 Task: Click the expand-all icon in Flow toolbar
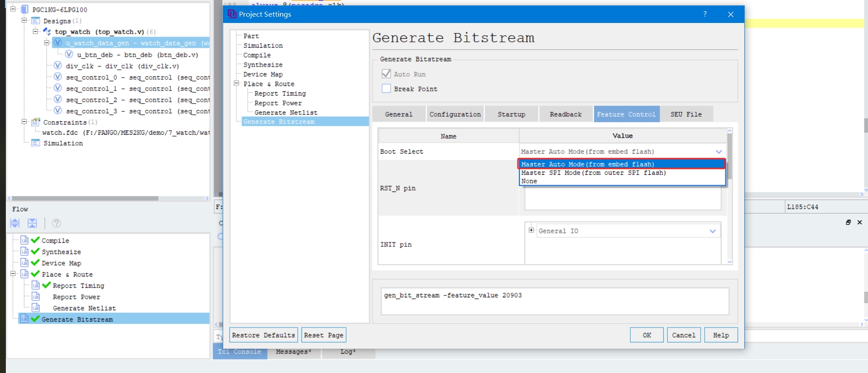pyautogui.click(x=15, y=223)
